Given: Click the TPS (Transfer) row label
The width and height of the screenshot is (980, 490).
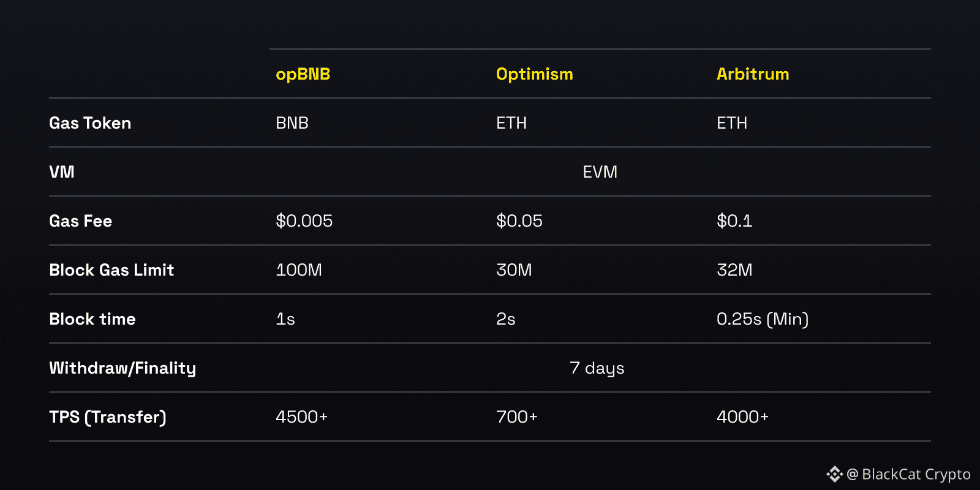Looking at the screenshot, I should coord(108,417).
